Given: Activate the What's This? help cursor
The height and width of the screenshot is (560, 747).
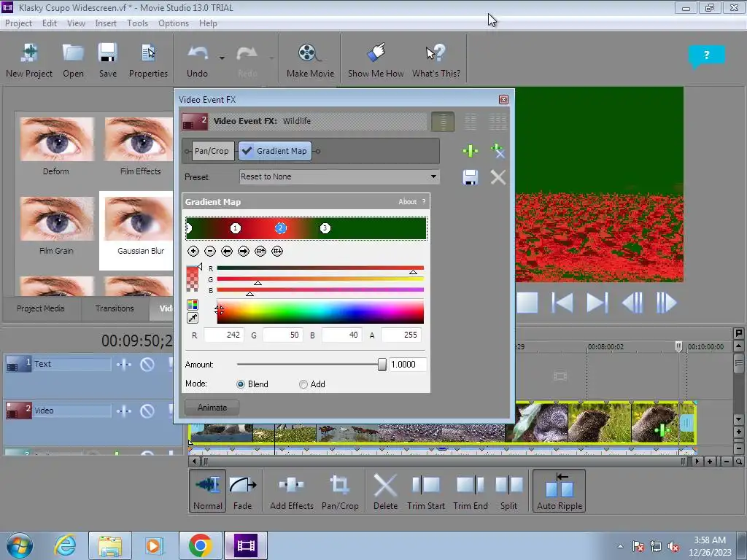Looking at the screenshot, I should (436, 60).
